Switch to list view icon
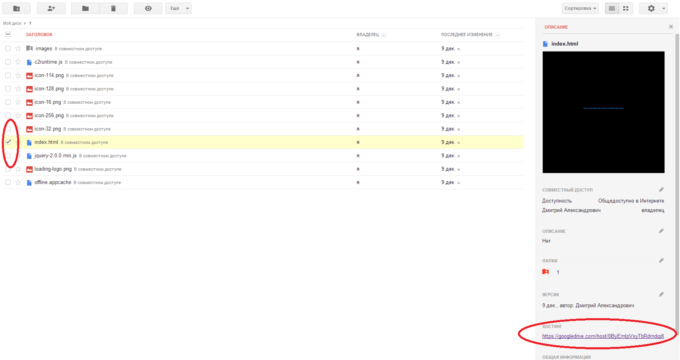 coord(612,8)
